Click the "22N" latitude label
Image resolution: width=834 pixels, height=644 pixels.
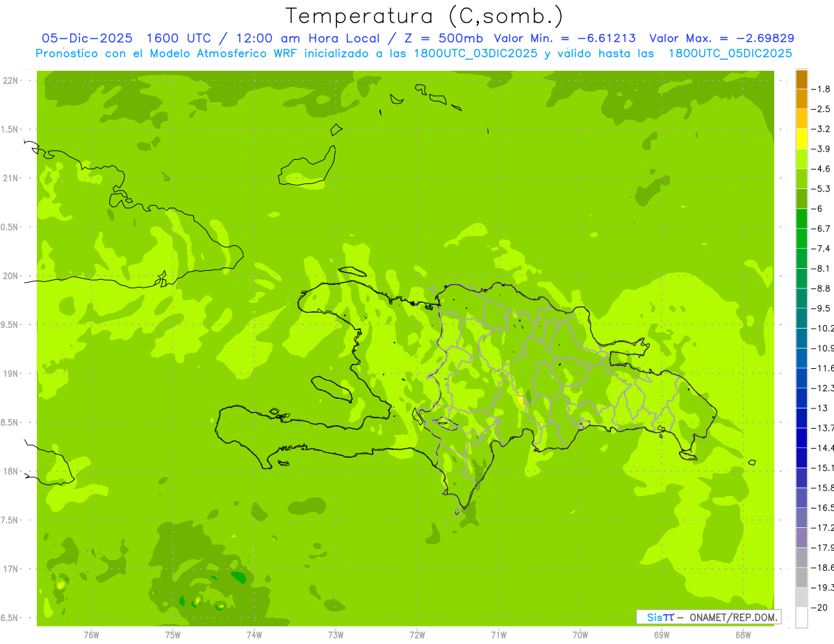point(10,81)
